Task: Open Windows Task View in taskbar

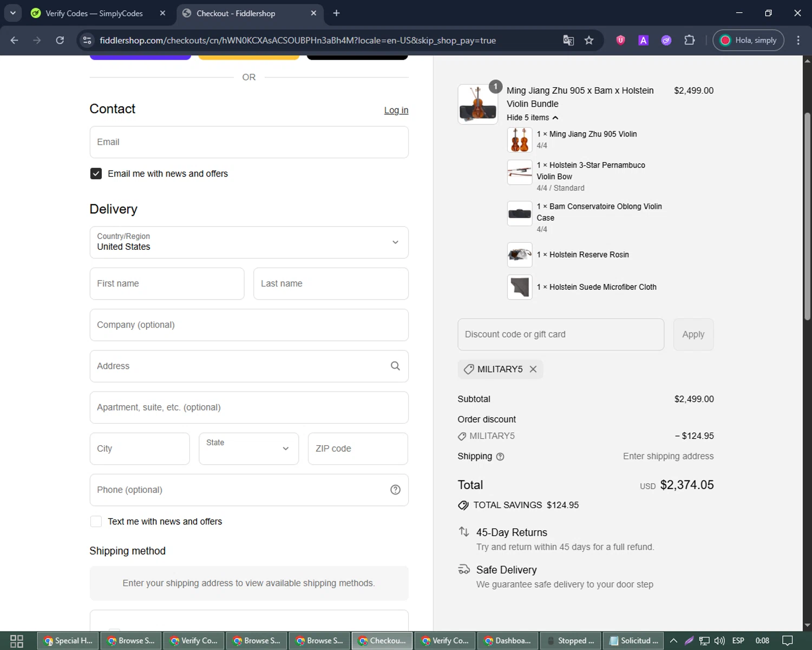Action: [x=17, y=641]
